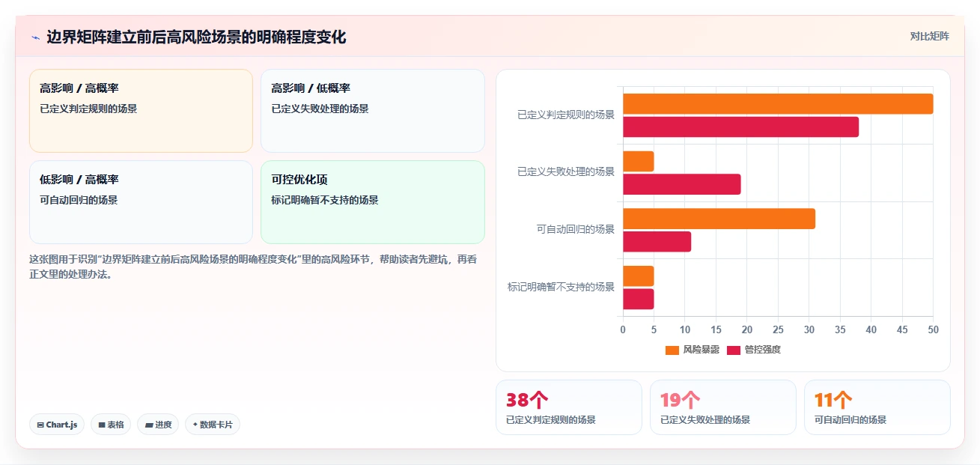
Task: Click red bar for 标记明确暂不支持的场景
Action: (639, 299)
